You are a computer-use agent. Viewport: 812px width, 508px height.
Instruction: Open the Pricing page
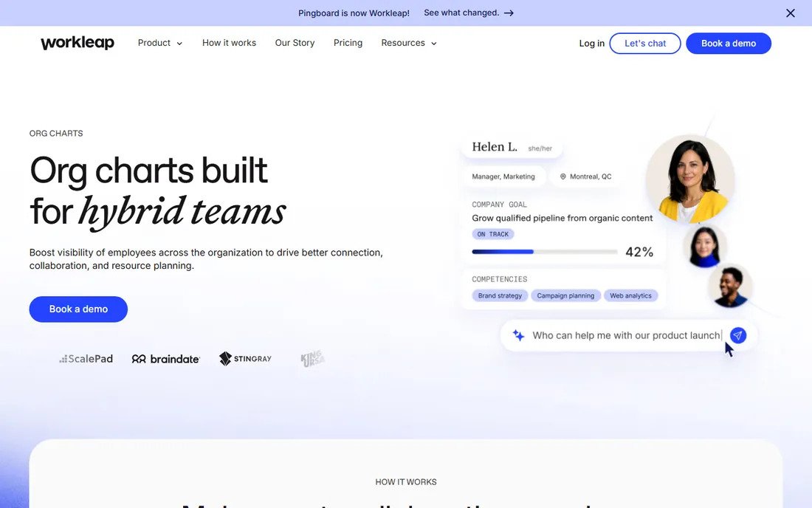(x=348, y=43)
